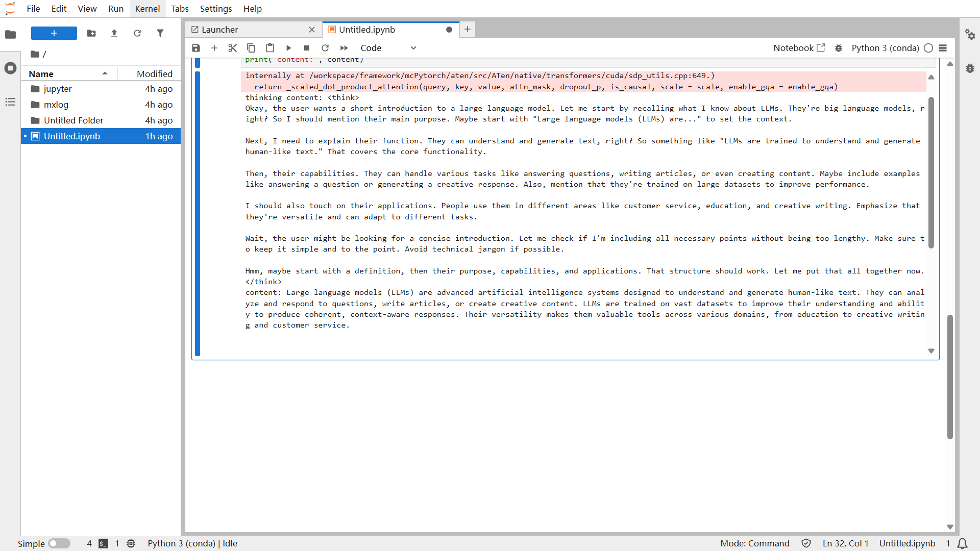Paste cell from clipboard
This screenshot has width=980, height=551.
click(270, 48)
